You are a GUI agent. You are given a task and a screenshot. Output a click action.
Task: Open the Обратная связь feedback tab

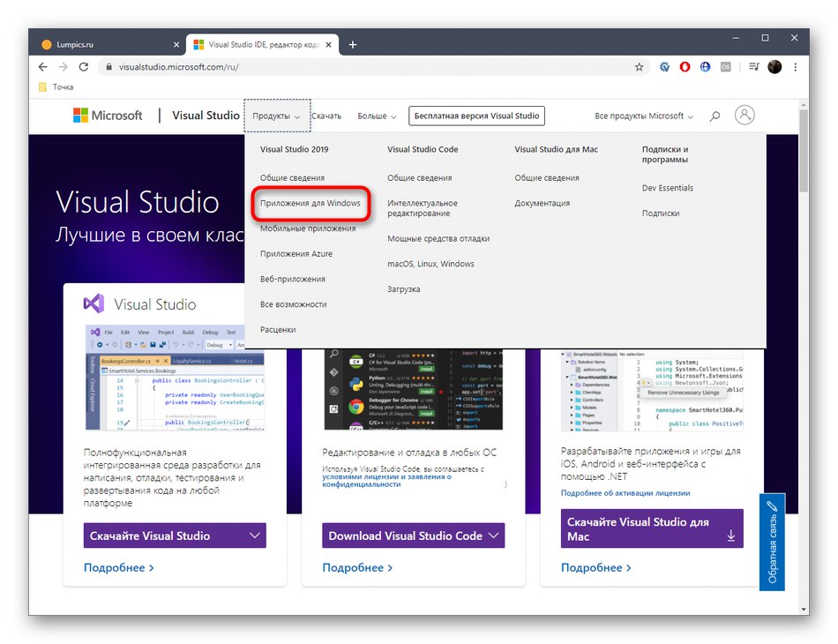(x=772, y=542)
